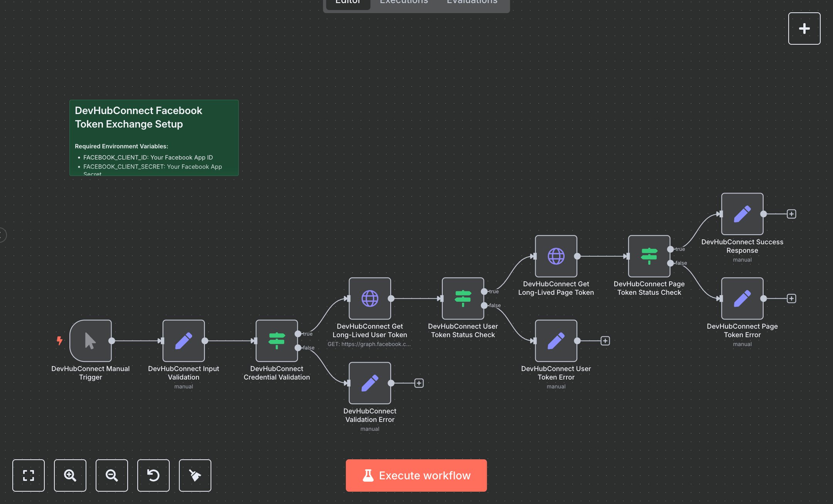Screen dimensions: 833x504
Task: Click the zoom out magnifier icon
Action: [112, 475]
